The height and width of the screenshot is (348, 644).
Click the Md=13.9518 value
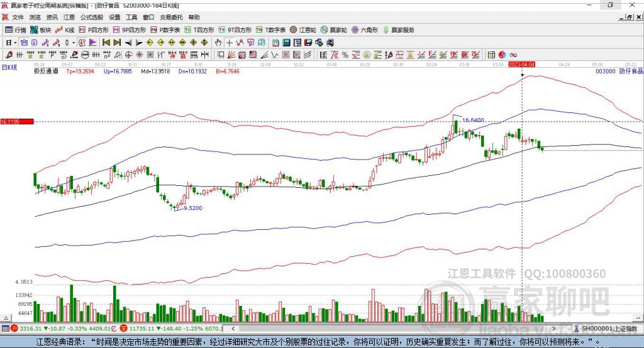click(155, 71)
